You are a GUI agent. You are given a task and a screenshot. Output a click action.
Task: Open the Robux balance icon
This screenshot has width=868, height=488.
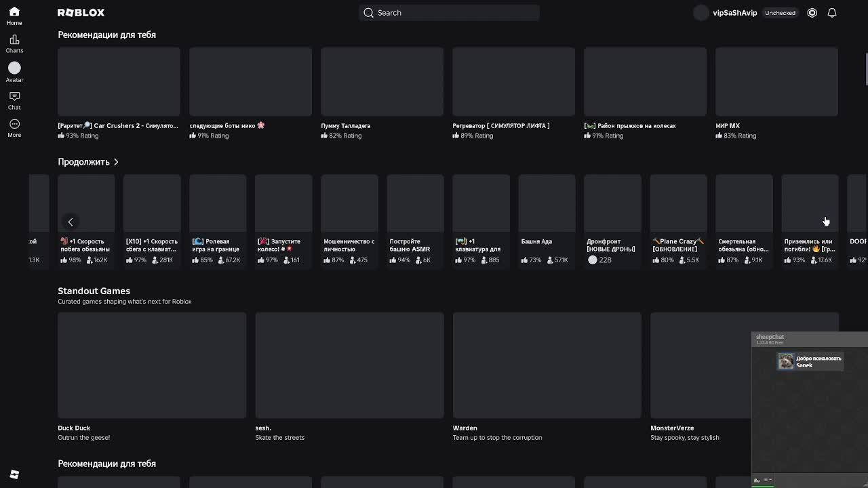point(812,13)
